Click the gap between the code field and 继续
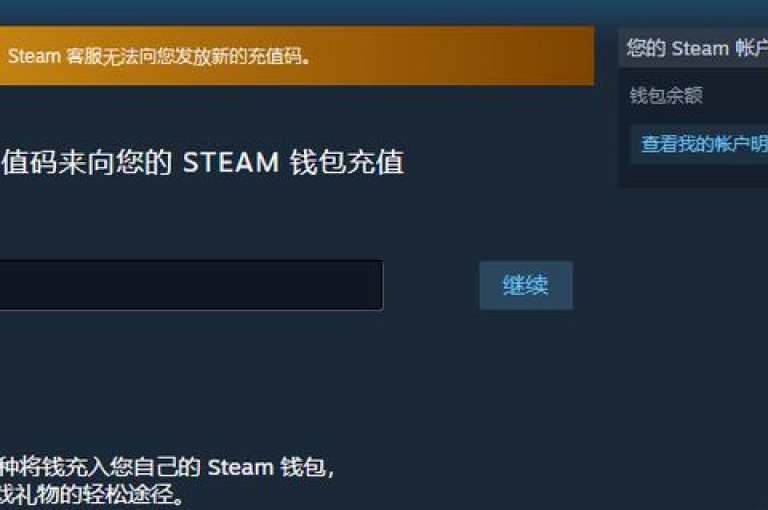 [431, 285]
